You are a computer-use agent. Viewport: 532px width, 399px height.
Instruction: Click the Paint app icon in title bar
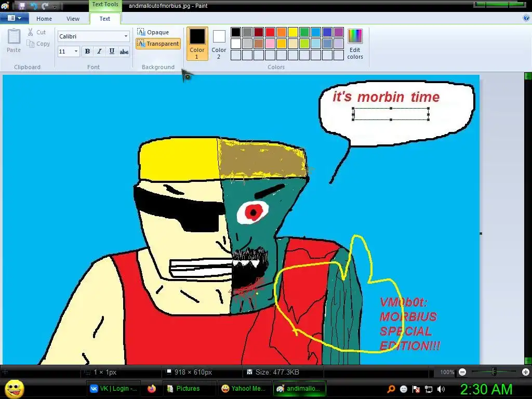point(5,6)
